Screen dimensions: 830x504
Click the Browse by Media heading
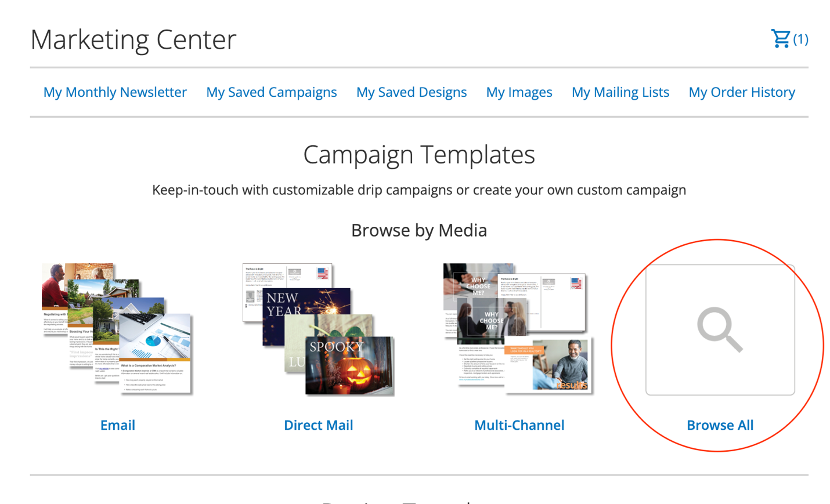[418, 230]
